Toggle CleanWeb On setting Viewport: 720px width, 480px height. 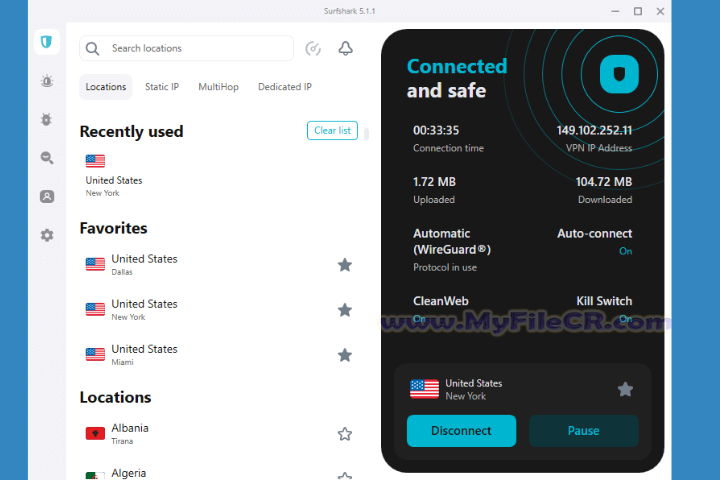click(419, 319)
